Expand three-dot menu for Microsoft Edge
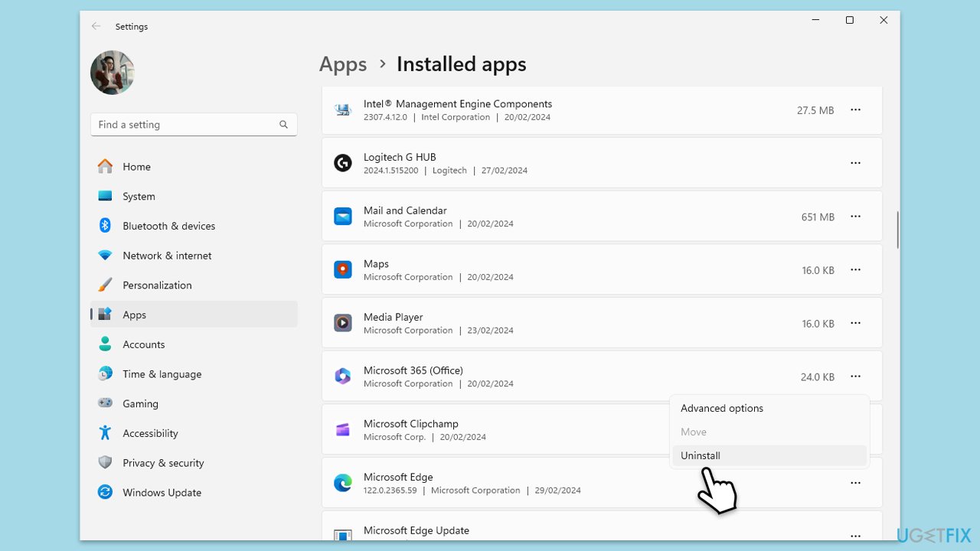The height and width of the screenshot is (551, 980). pyautogui.click(x=855, y=483)
